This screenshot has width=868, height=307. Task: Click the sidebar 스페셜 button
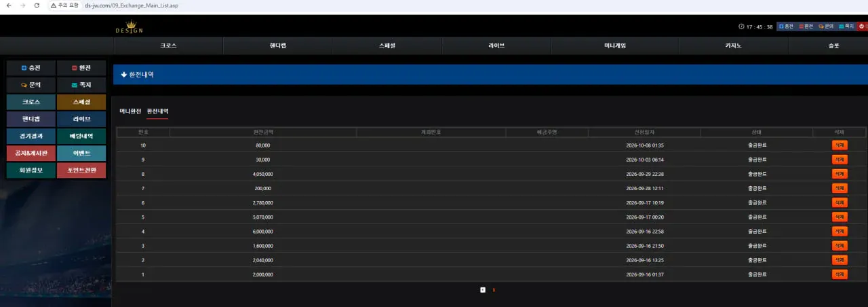coord(81,102)
